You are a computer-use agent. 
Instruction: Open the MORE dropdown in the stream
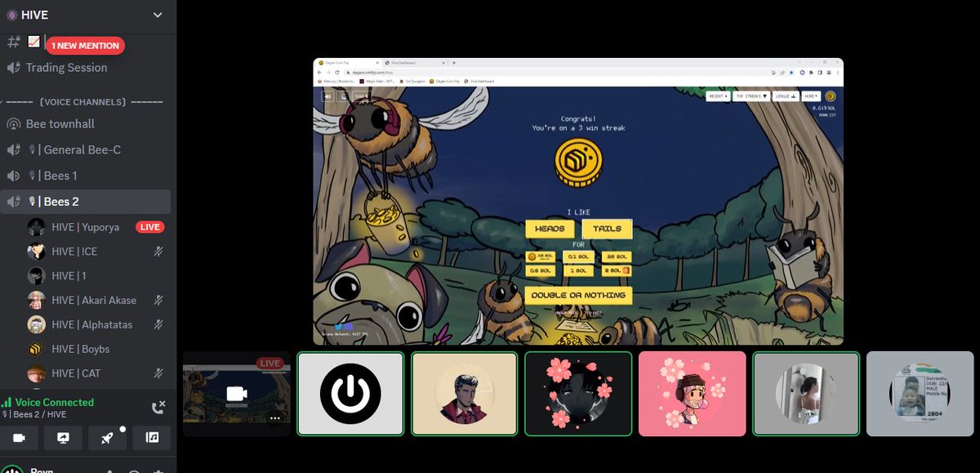811,96
